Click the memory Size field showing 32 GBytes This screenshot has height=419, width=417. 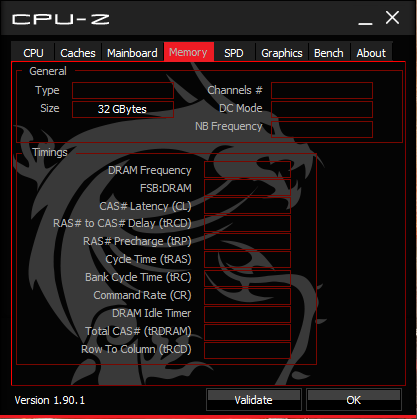(123, 109)
